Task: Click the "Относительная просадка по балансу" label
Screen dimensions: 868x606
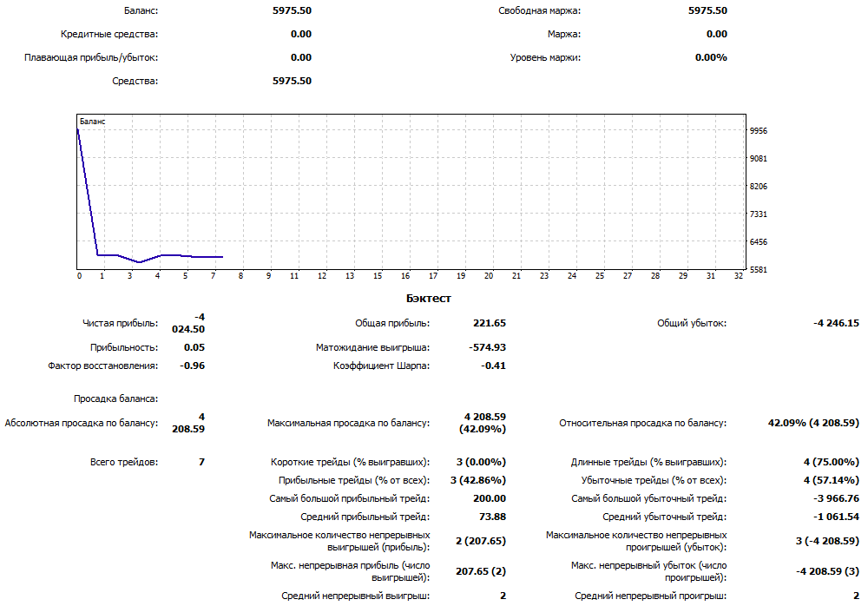Action: pyautogui.click(x=642, y=424)
